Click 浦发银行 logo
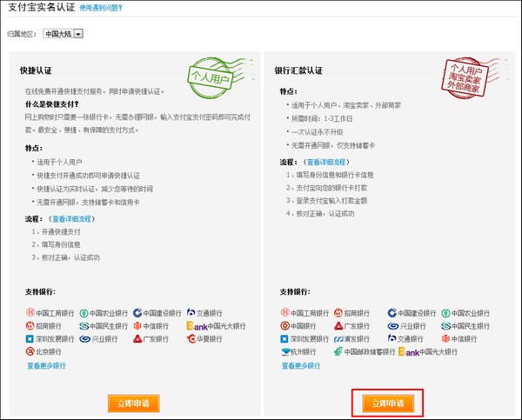The height and width of the screenshot is (420, 522). click(x=351, y=339)
